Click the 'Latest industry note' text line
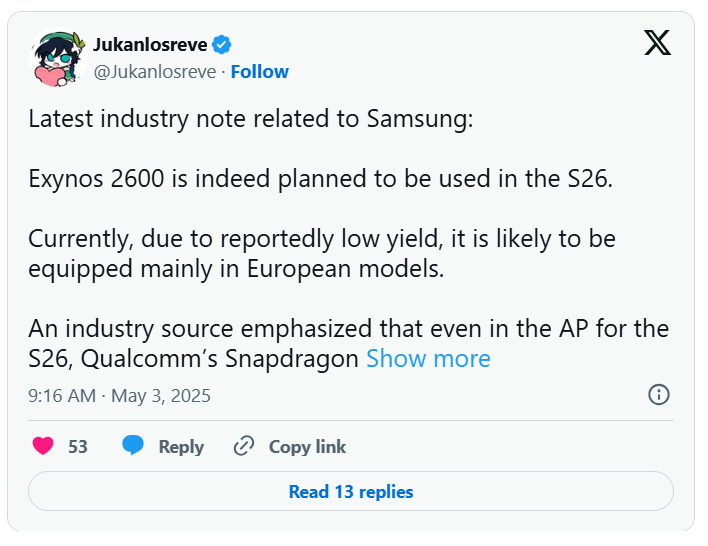 point(251,119)
